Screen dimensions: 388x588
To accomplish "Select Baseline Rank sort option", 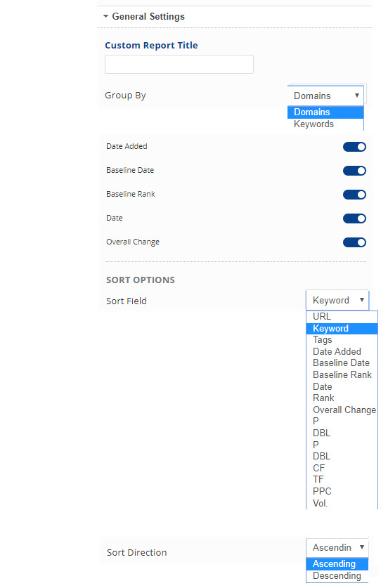I will click(342, 374).
